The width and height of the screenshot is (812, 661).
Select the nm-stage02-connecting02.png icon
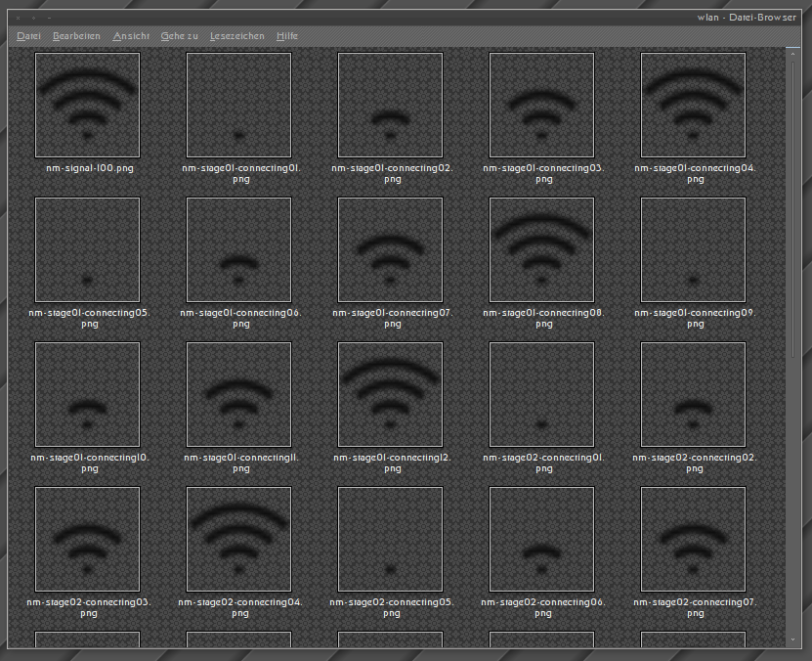tap(694, 394)
